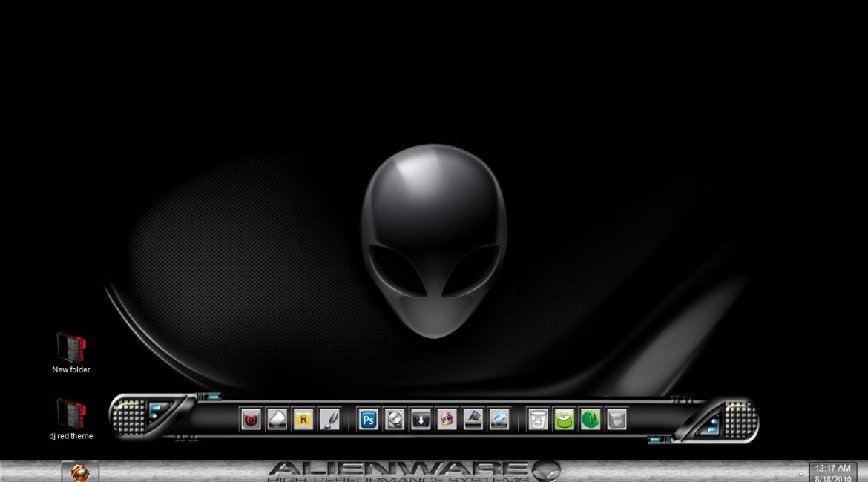The width and height of the screenshot is (868, 482).
Task: Click the photo gallery icon in dock
Action: pyautogui.click(x=499, y=420)
